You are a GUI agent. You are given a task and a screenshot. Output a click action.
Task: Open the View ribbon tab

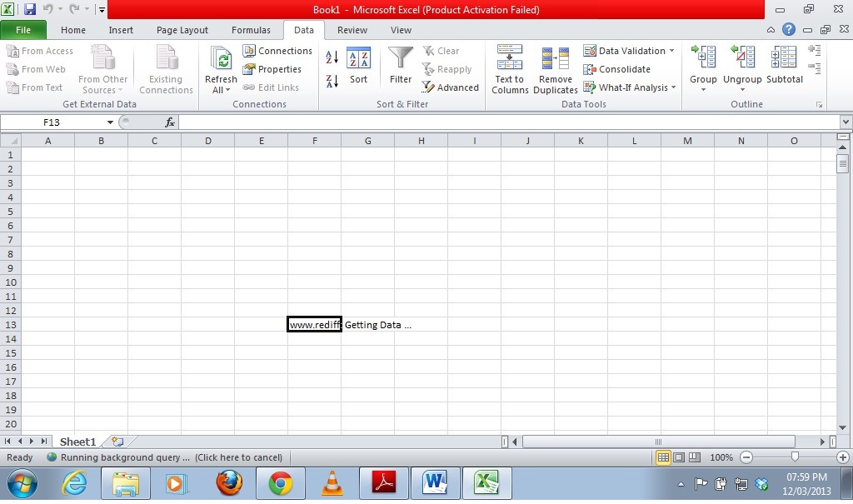pos(401,30)
